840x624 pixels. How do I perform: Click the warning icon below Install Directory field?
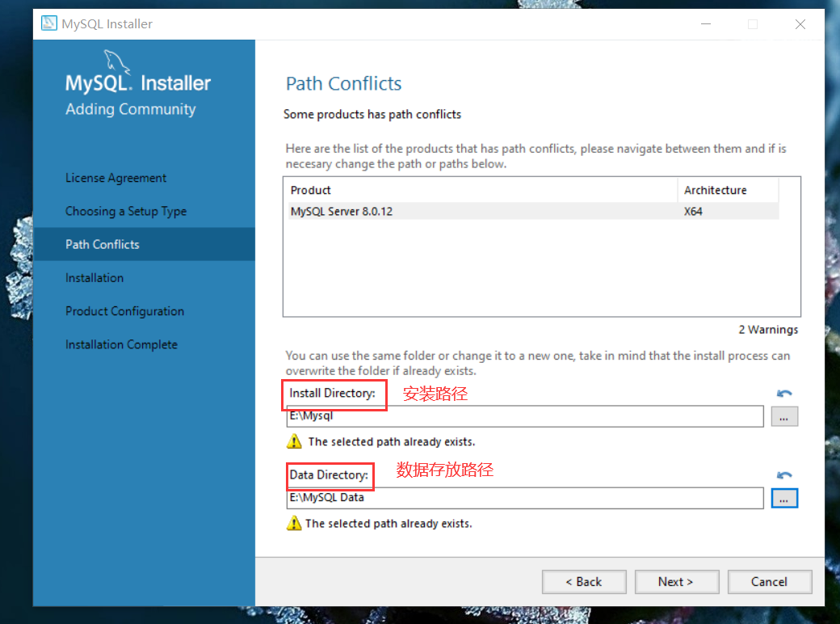coord(294,441)
